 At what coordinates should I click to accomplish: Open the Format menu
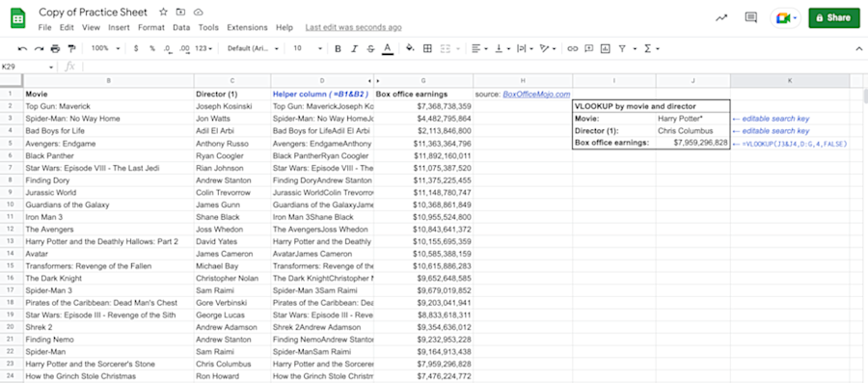pos(151,27)
